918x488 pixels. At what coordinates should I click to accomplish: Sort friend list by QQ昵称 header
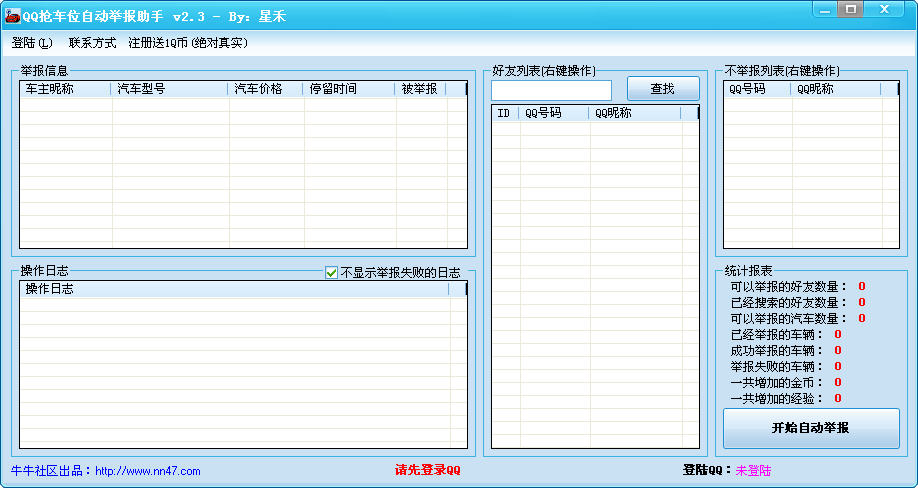point(635,114)
